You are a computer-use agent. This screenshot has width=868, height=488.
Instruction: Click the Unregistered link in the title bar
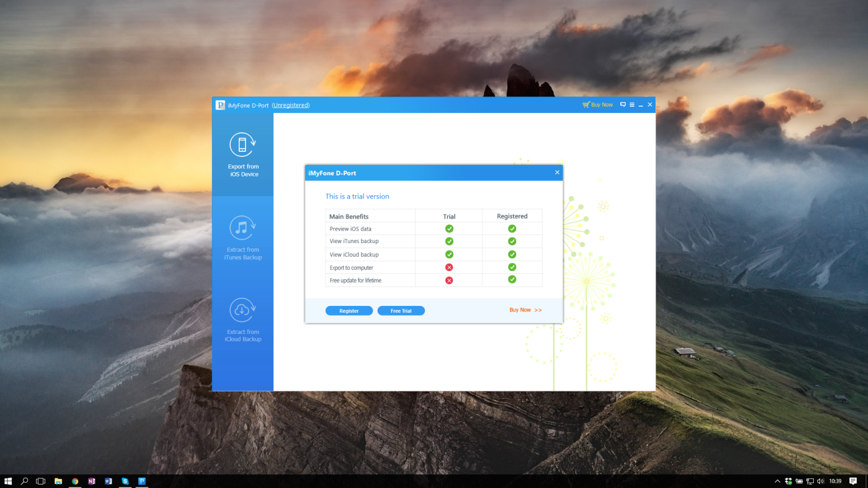click(291, 105)
